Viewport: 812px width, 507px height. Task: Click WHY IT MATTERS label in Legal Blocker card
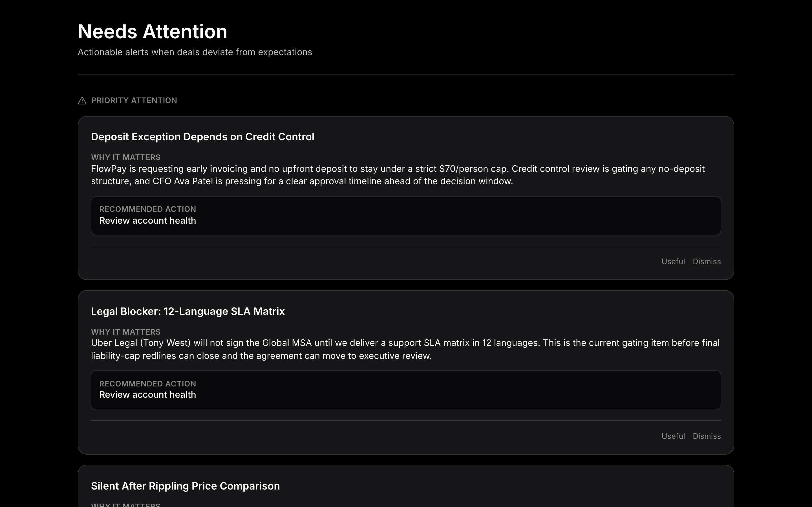pos(125,332)
